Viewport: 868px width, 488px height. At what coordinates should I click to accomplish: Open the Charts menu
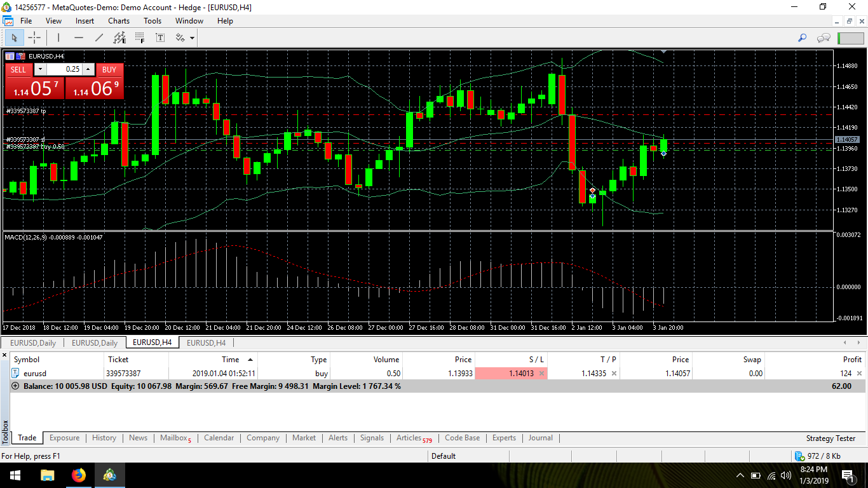119,21
